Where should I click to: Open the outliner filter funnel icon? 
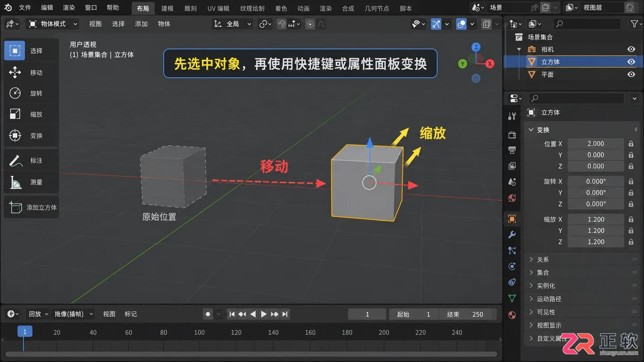pos(634,24)
